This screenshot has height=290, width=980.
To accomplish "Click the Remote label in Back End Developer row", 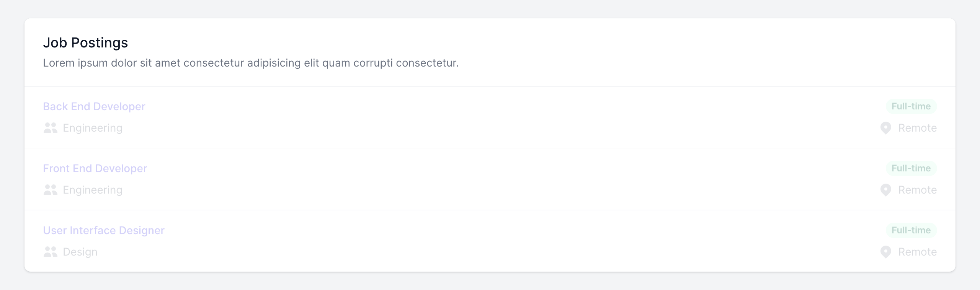I will click(x=917, y=128).
